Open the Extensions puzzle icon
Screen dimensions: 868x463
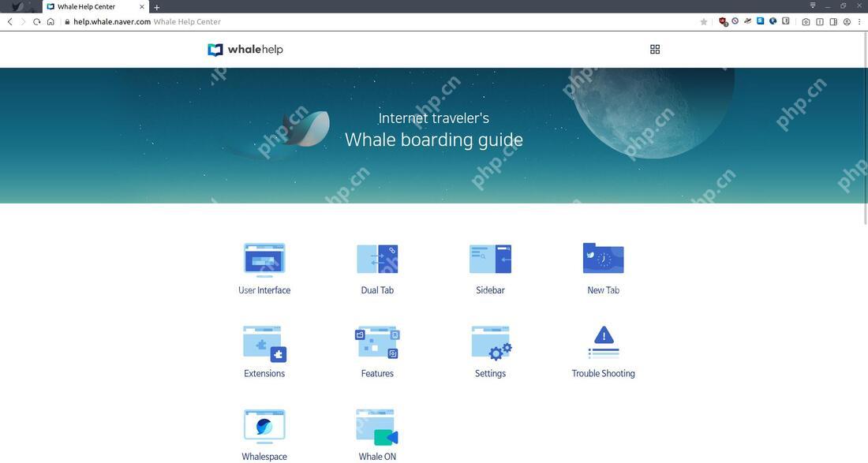click(264, 344)
